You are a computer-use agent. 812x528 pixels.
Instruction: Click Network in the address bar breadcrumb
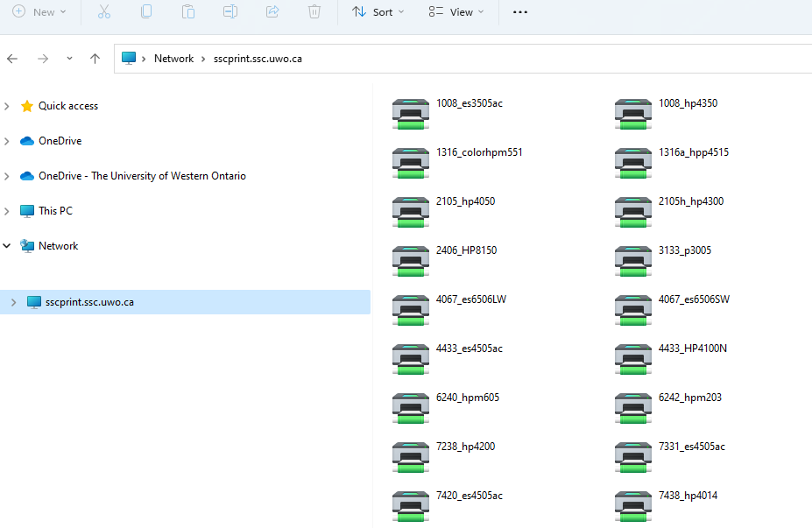[173, 58]
